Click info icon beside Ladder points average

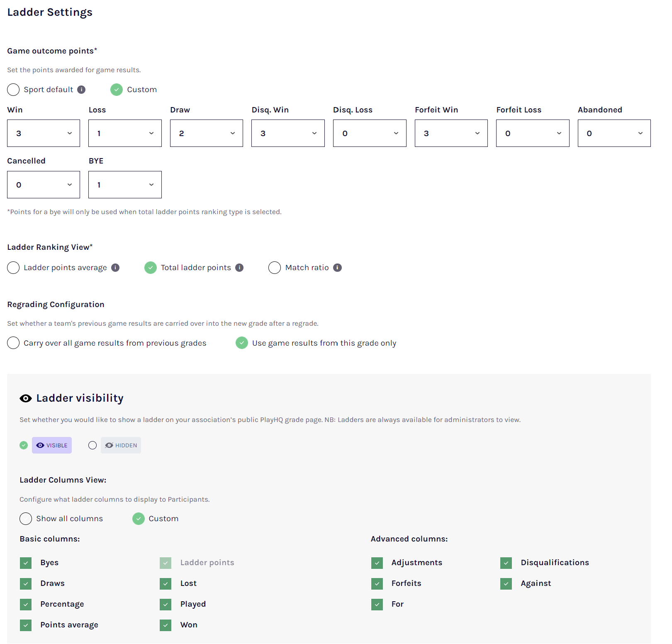click(x=115, y=268)
